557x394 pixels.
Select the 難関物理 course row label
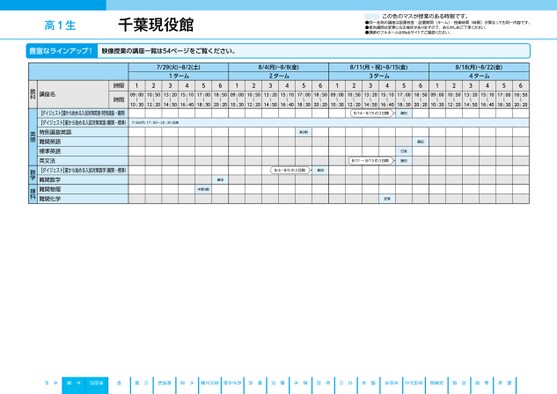(x=83, y=189)
